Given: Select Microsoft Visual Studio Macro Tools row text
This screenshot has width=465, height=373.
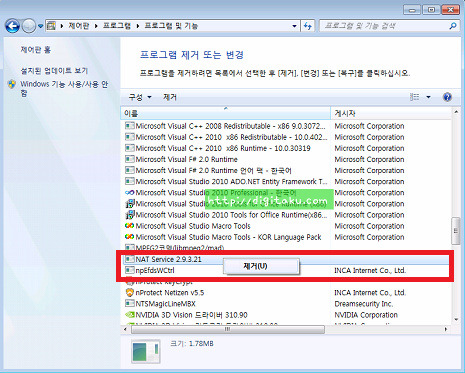Looking at the screenshot, I should tap(193, 226).
